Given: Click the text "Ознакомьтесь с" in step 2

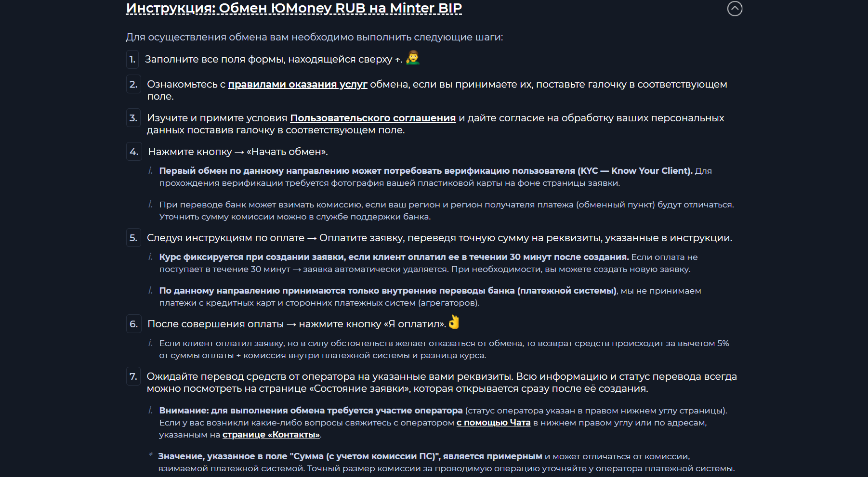Looking at the screenshot, I should coord(186,84).
